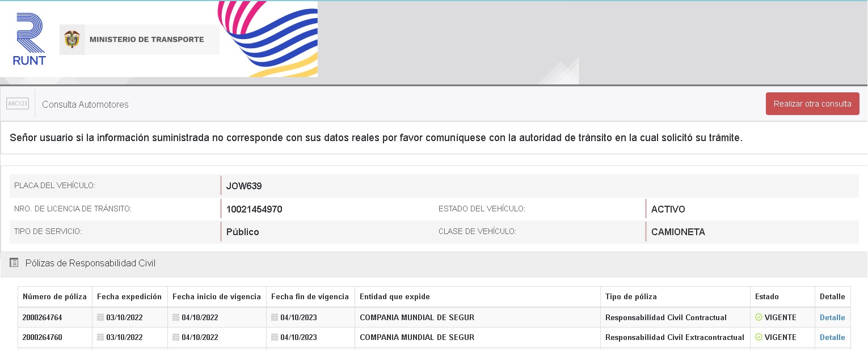The image size is (868, 357).
Task: Click the RUNT logo
Action: click(x=29, y=40)
